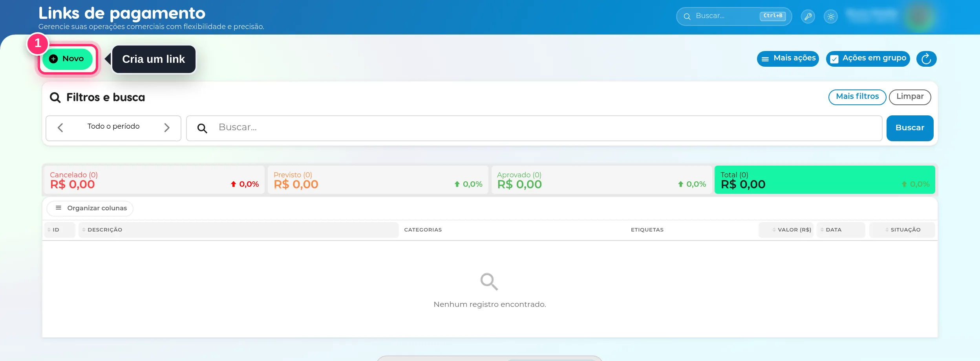
Task: Select the Aprovado (0) summary card
Action: 602,180
